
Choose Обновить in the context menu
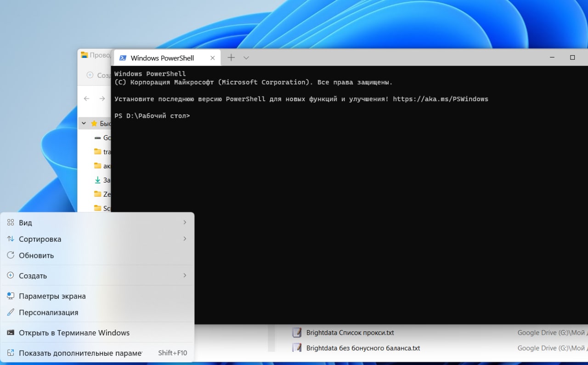tap(97, 256)
